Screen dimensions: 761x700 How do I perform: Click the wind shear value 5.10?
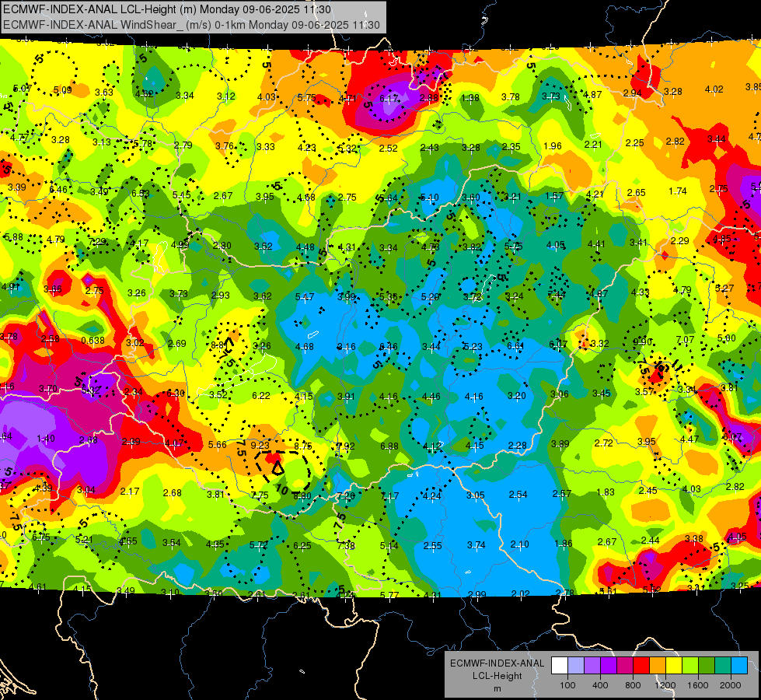click(x=429, y=198)
